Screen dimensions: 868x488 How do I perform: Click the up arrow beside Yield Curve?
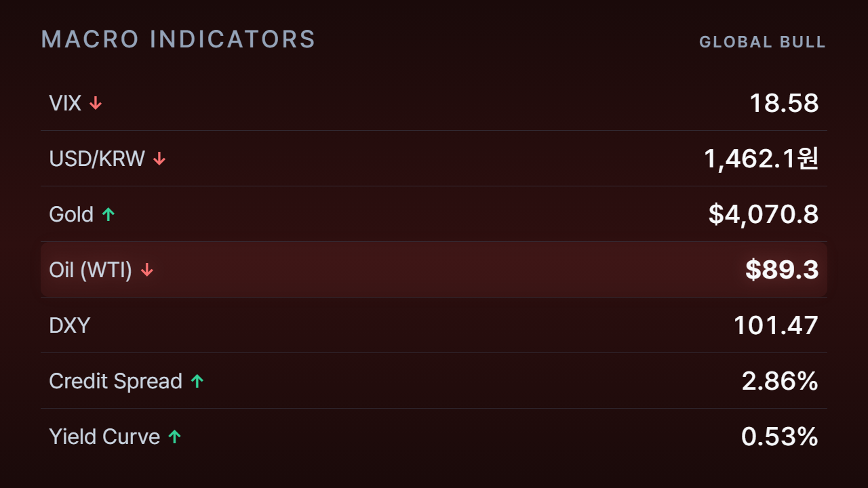click(x=175, y=436)
